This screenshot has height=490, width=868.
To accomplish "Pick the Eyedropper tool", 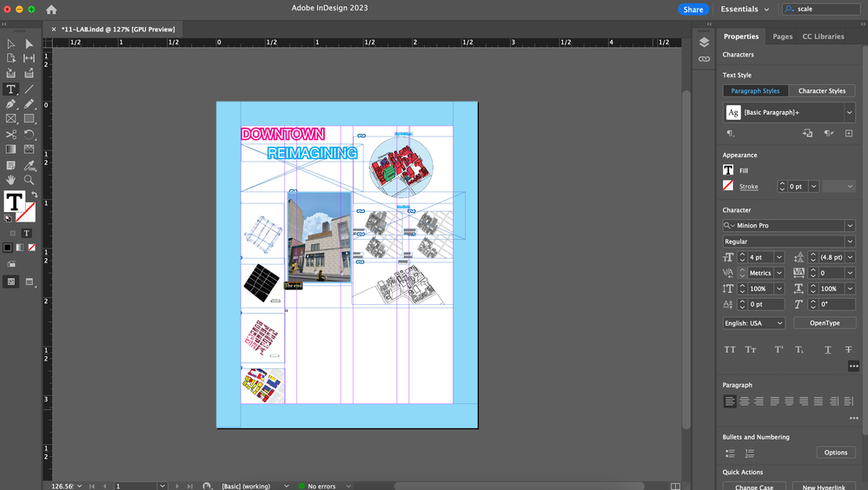I will coord(30,165).
